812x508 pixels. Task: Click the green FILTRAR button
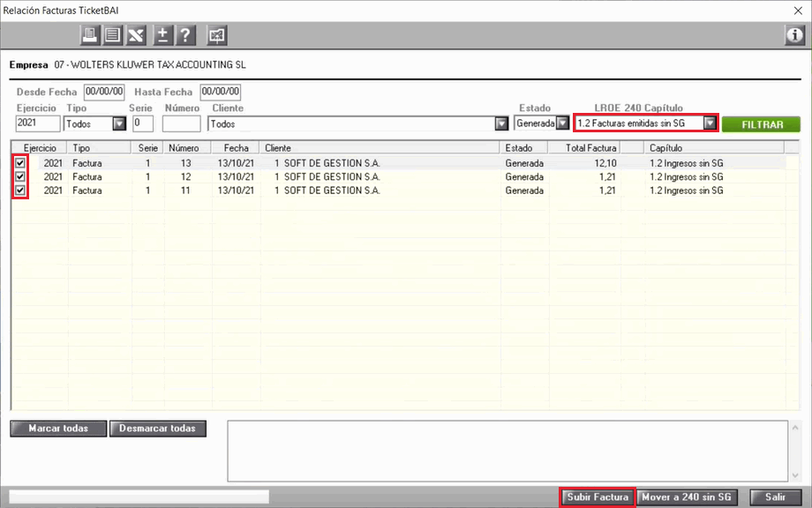pyautogui.click(x=761, y=124)
